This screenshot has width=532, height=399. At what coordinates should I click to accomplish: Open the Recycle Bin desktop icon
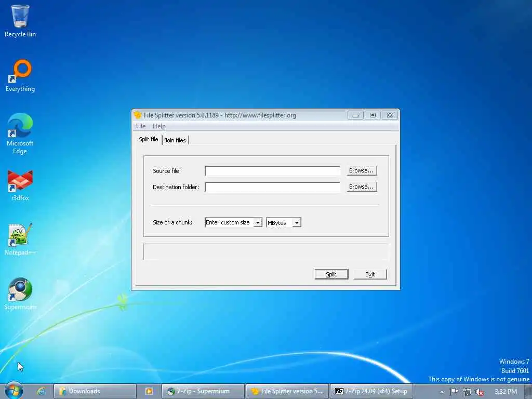20,21
